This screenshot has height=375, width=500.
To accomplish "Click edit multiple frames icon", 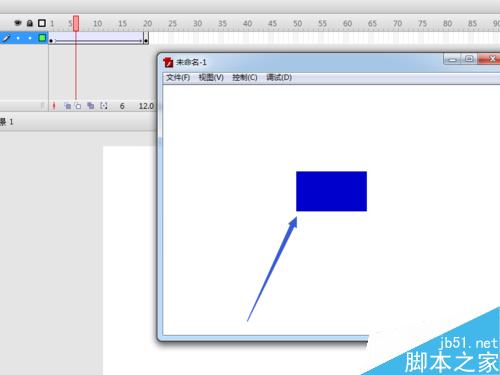I will pyautogui.click(x=90, y=106).
